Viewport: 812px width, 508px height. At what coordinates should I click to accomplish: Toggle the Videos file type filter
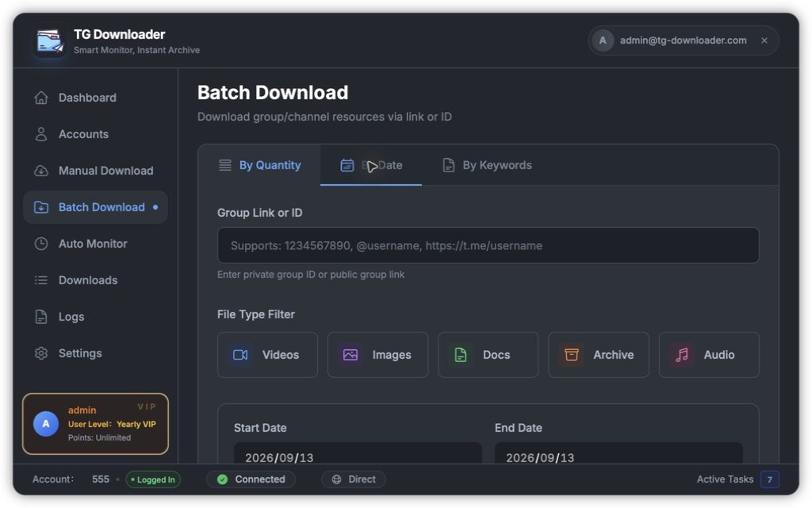[267, 355]
